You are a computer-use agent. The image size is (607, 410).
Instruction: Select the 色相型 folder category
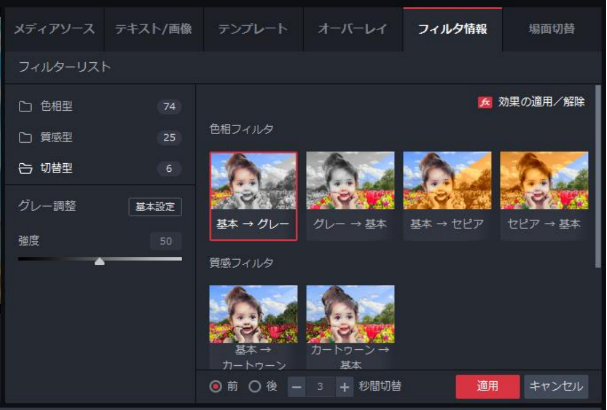[56, 107]
